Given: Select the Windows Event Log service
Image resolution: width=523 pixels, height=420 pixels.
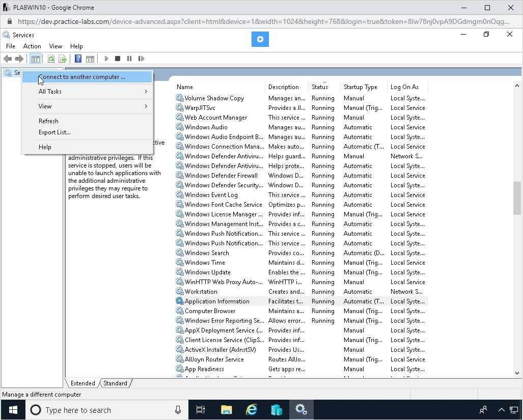Looking at the screenshot, I should [x=301, y=194].
